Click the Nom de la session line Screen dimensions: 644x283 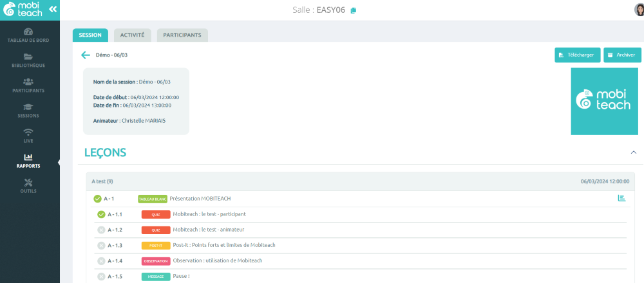(x=132, y=82)
